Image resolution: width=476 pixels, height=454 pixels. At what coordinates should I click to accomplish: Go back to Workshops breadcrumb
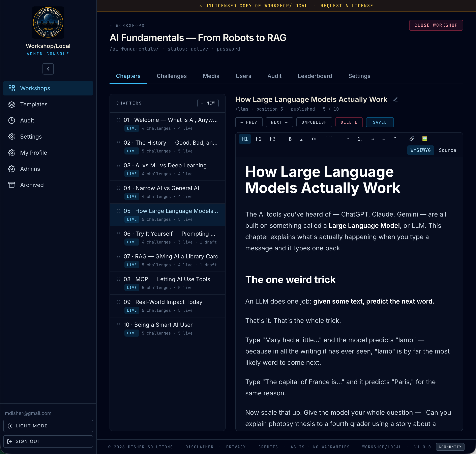[127, 26]
